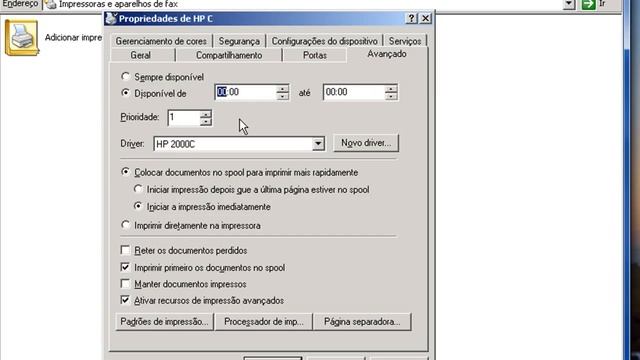Open the Driver dropdown list
Image resolution: width=640 pixels, height=360 pixels.
318,144
